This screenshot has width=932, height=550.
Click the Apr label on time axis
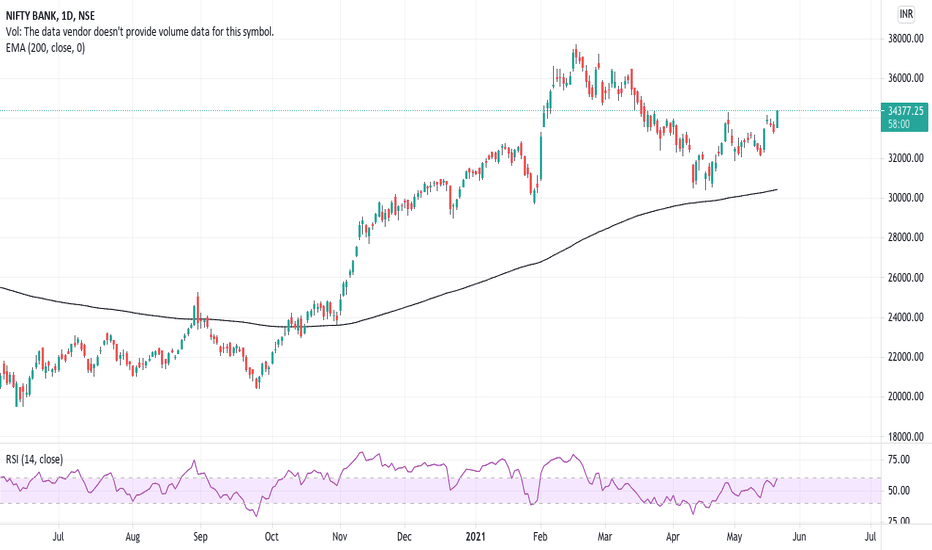pos(672,536)
